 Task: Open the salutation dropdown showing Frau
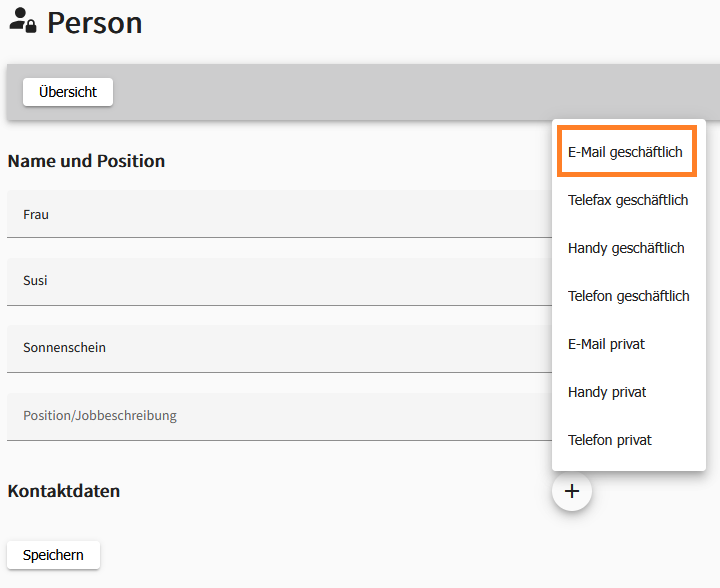point(270,214)
